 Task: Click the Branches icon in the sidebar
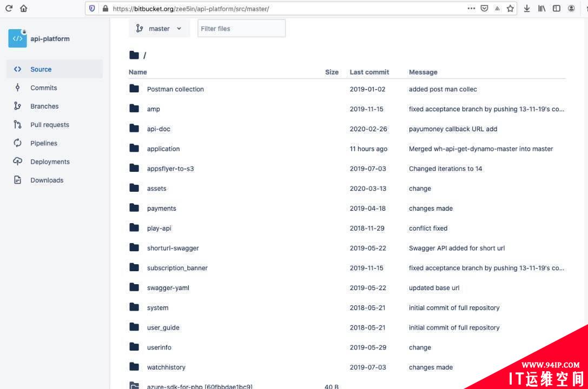18,106
